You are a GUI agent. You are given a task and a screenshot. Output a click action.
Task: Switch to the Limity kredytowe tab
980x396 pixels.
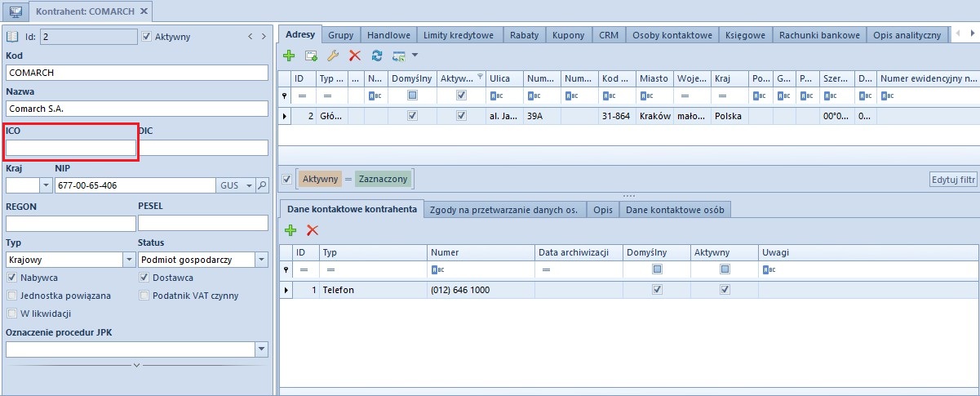point(458,35)
